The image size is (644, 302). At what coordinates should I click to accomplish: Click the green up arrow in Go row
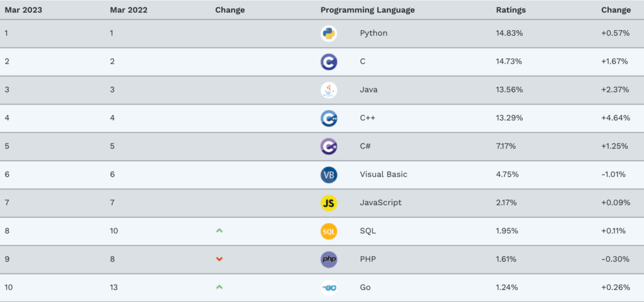(219, 287)
